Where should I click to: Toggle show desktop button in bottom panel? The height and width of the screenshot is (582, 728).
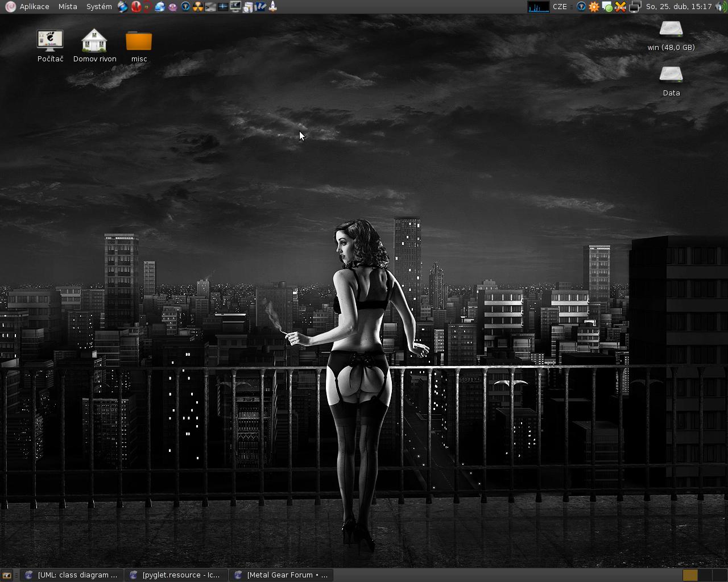pos(7,575)
